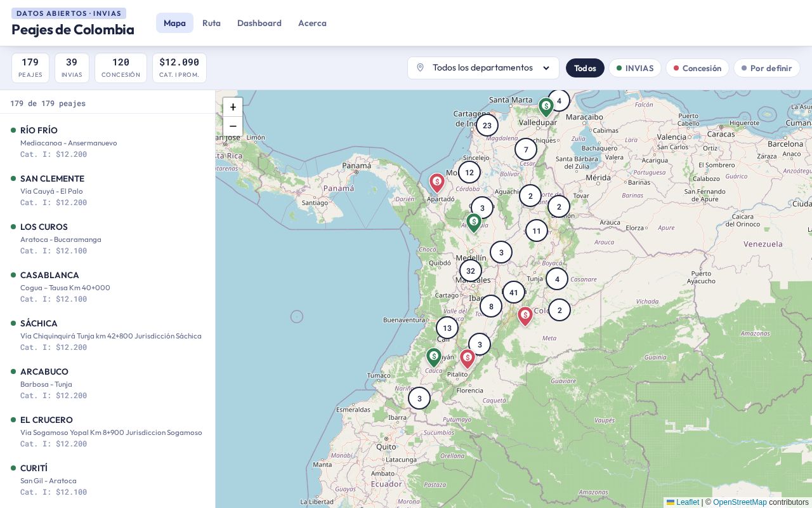Select the CASABLANCA toll entry
Image resolution: width=812 pixels, height=508 pixels.
click(108, 286)
